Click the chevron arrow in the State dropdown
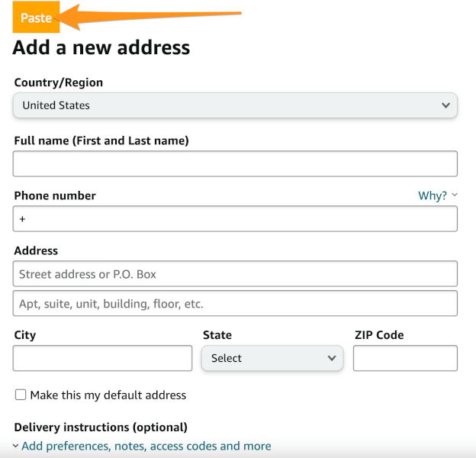This screenshot has height=458, width=476. coord(332,358)
